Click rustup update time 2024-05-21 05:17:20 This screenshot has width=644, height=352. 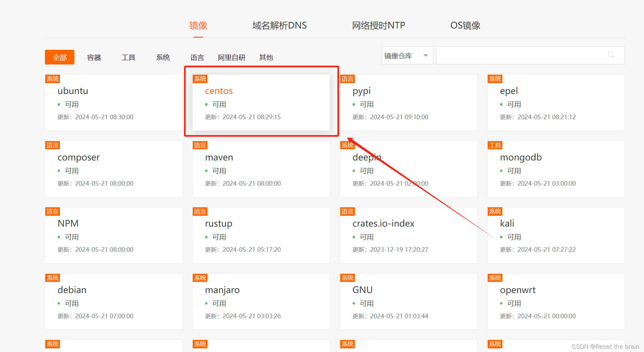point(252,250)
